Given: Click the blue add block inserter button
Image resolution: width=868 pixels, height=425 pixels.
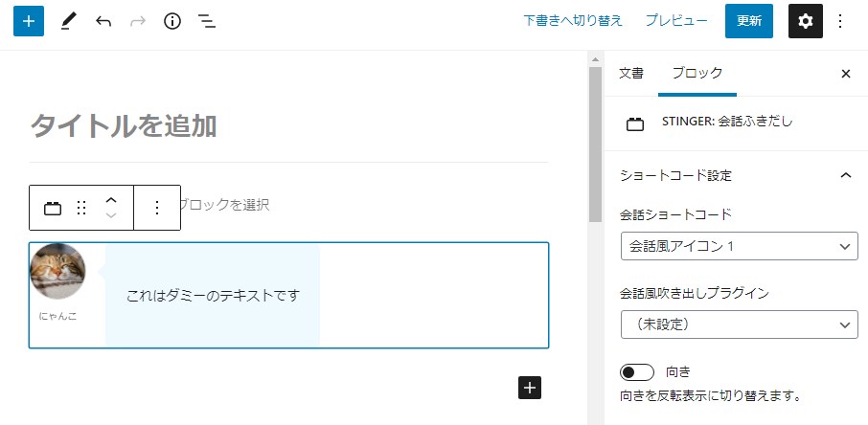Looking at the screenshot, I should [x=29, y=21].
